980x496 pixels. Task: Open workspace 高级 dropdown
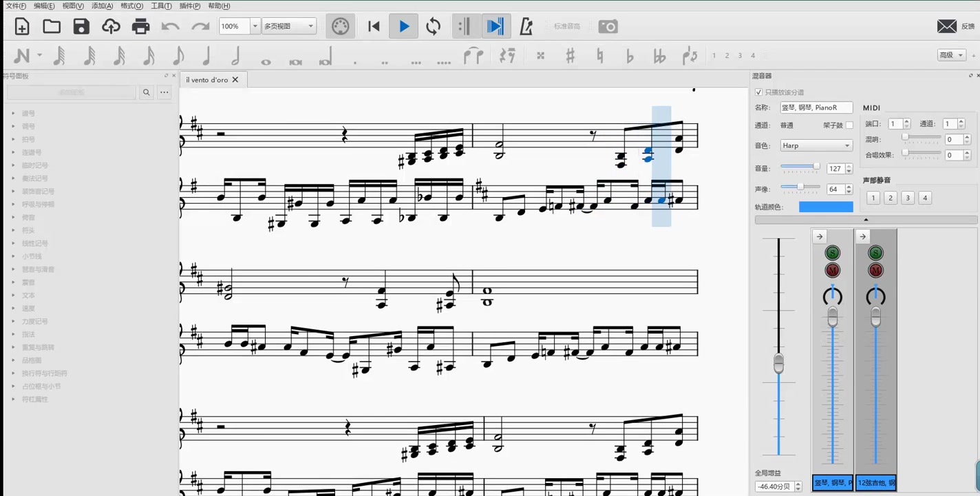click(x=951, y=55)
